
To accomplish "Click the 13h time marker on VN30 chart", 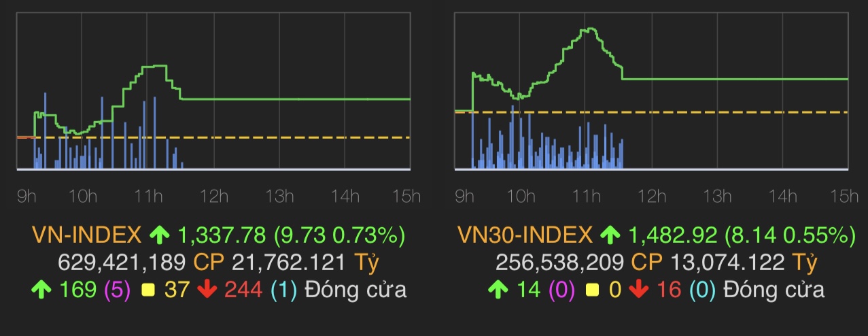I will pyautogui.click(x=716, y=197).
